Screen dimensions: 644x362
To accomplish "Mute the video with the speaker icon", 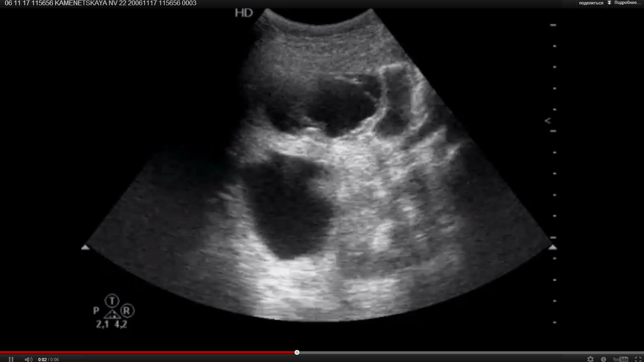I will click(x=28, y=359).
